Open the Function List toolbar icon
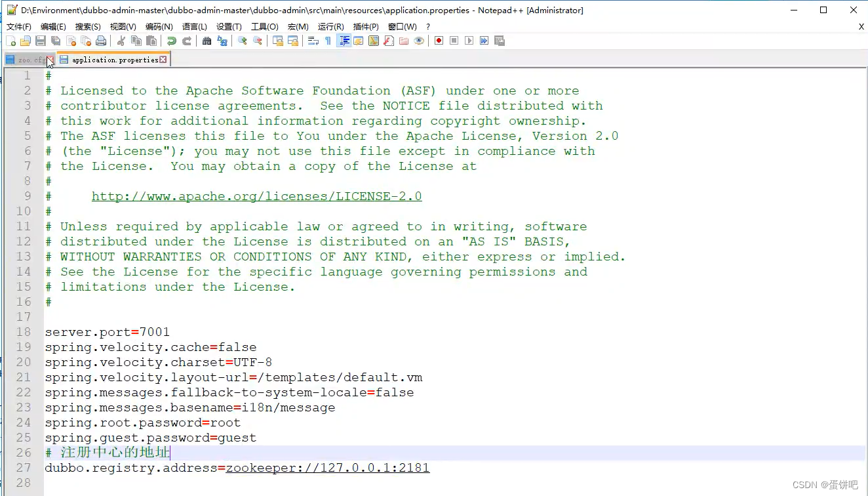This screenshot has height=496, width=868. point(389,41)
